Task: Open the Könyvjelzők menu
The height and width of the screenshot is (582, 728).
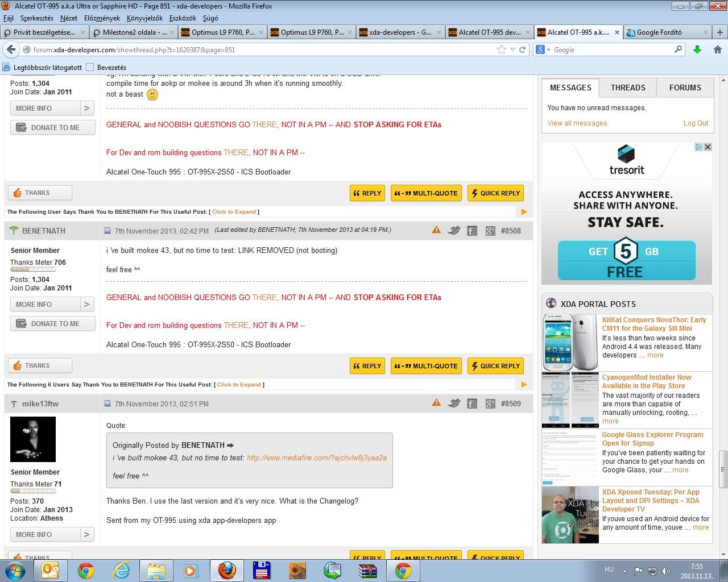Action: (144, 18)
